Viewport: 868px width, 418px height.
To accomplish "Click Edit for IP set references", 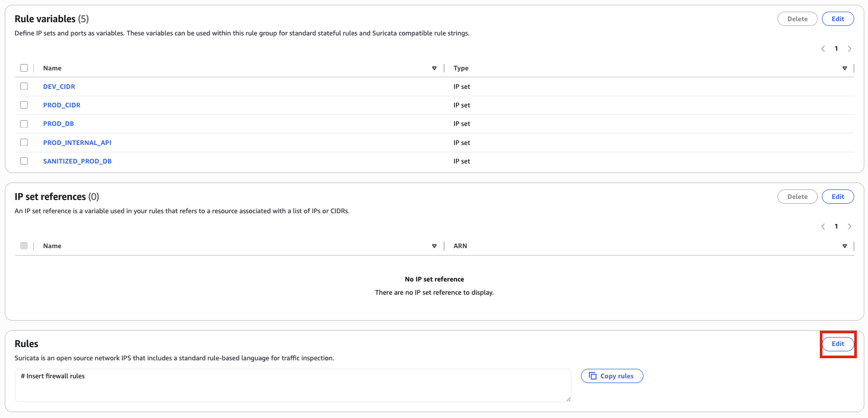I will [x=837, y=197].
